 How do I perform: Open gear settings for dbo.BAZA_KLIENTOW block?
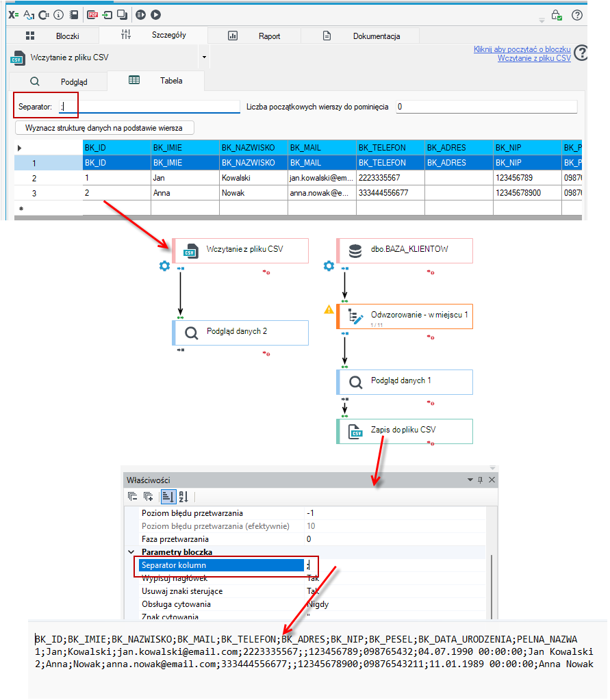coord(329,266)
